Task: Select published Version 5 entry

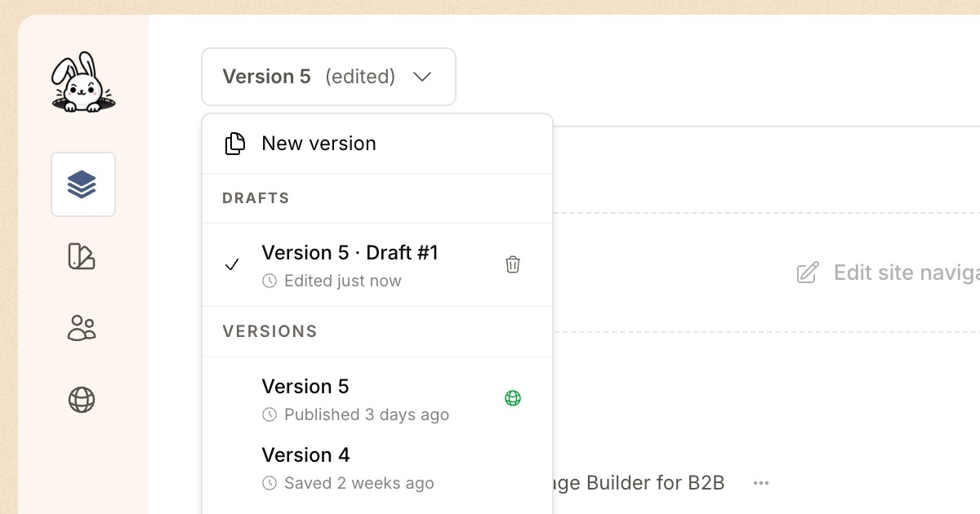Action: pyautogui.click(x=305, y=387)
